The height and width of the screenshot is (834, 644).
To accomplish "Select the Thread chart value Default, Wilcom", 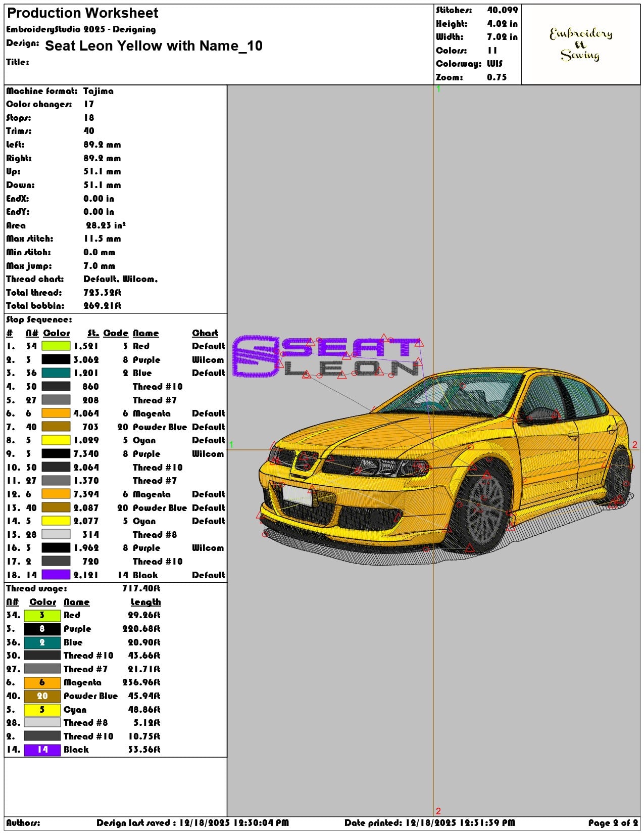I will [x=121, y=279].
